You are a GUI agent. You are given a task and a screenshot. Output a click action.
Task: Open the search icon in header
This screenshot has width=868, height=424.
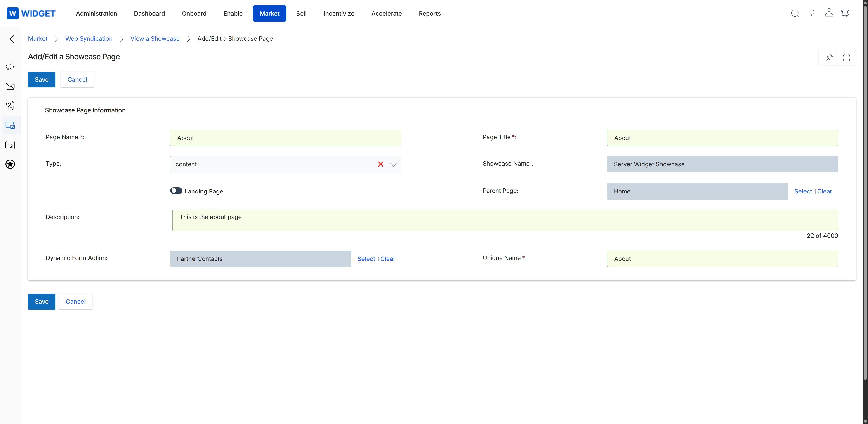(x=795, y=14)
